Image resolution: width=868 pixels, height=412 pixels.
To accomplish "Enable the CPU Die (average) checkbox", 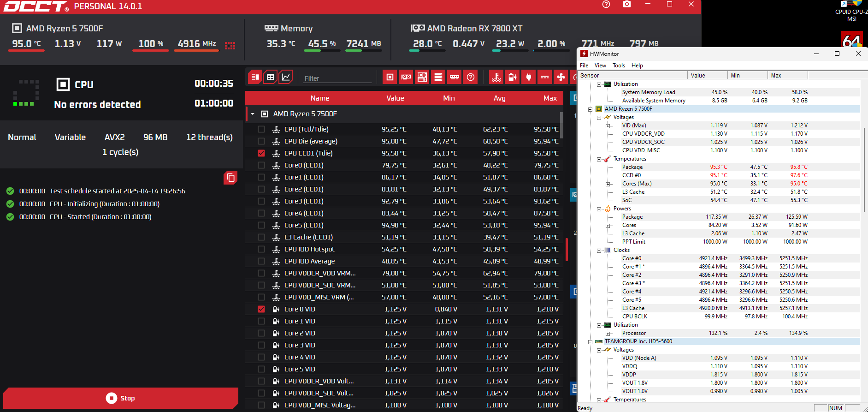I will [261, 141].
